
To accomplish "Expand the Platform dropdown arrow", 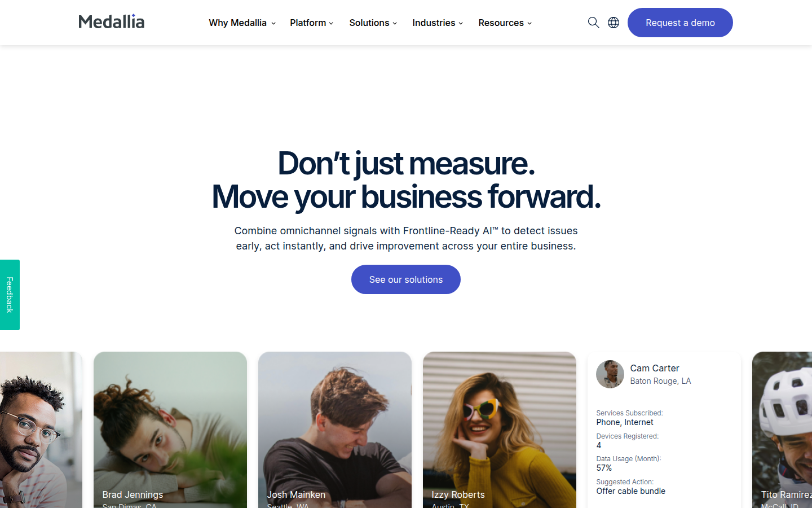I will pos(331,23).
